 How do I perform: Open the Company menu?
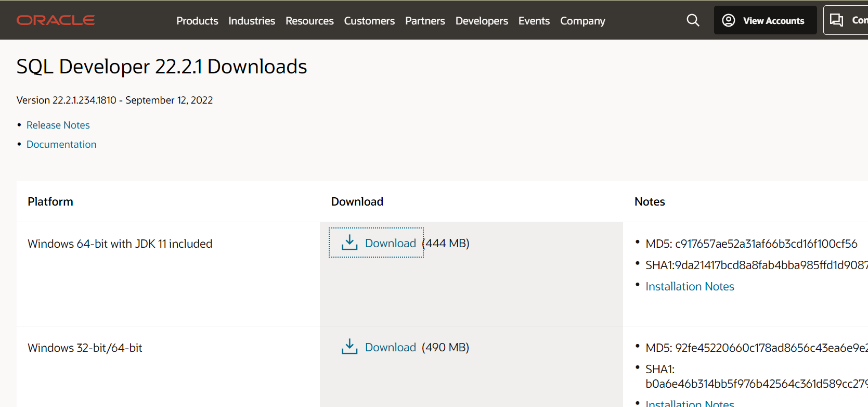point(582,21)
